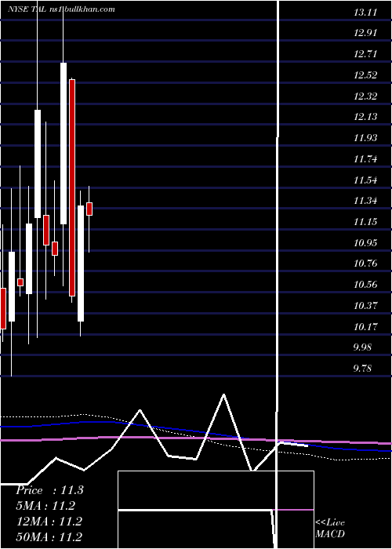Image resolution: width=392 pixels, height=549 pixels.
Task: Click the 9.98 price axis label
Action: coord(362,347)
